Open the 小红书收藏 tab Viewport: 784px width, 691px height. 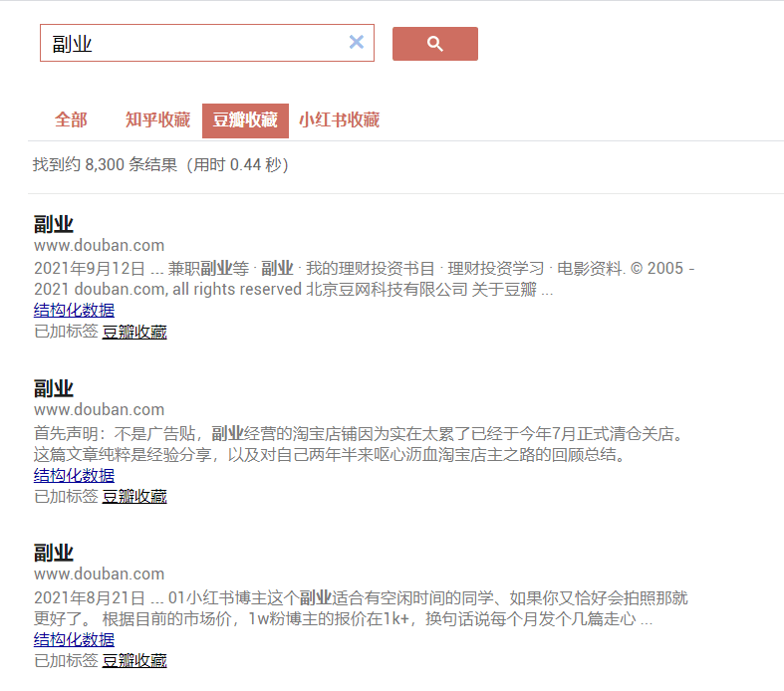(339, 119)
